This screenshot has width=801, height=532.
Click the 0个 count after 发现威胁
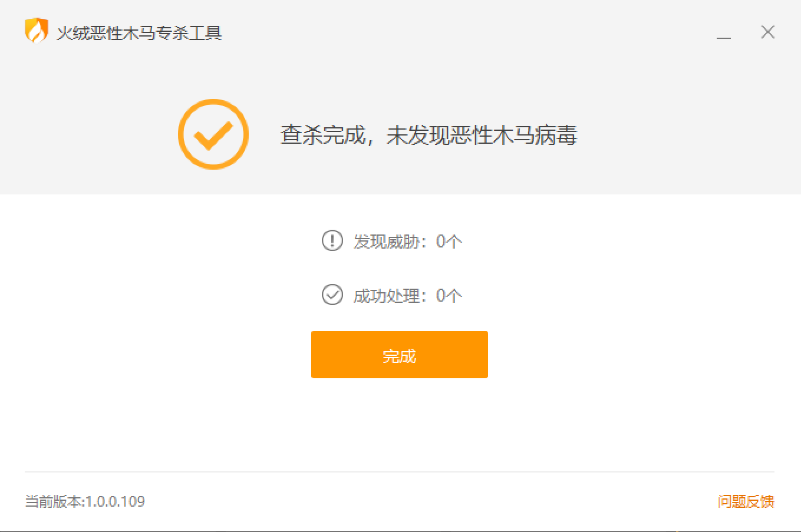[x=449, y=241]
